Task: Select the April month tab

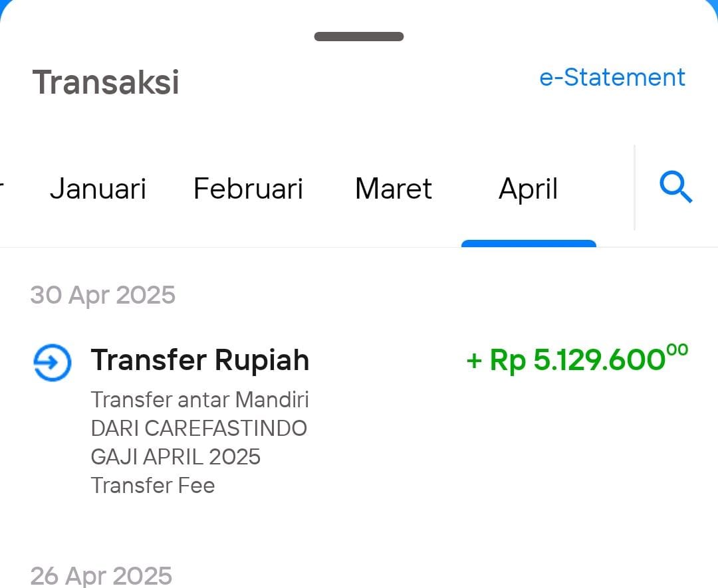Action: [x=529, y=189]
